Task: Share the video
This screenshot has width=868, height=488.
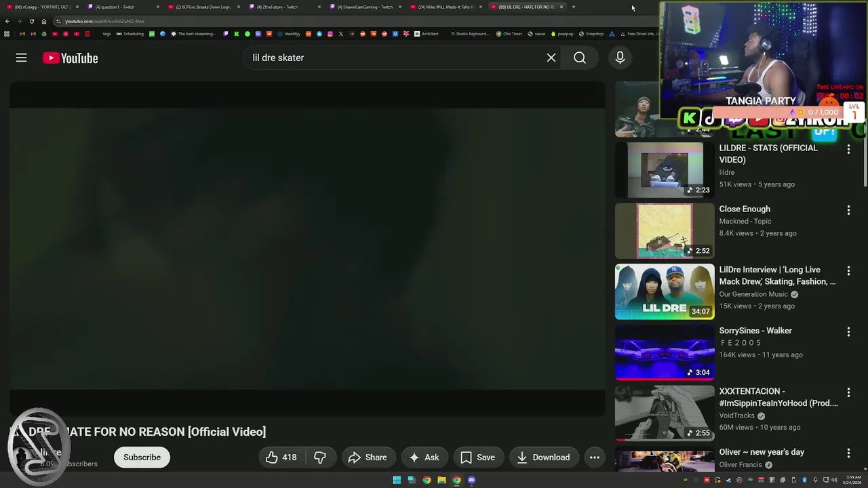Action: coord(368,457)
